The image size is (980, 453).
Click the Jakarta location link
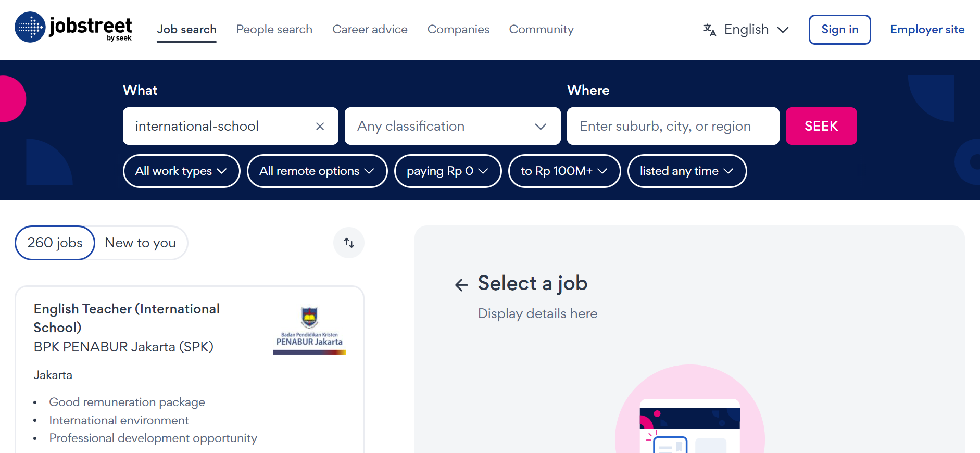(x=53, y=375)
